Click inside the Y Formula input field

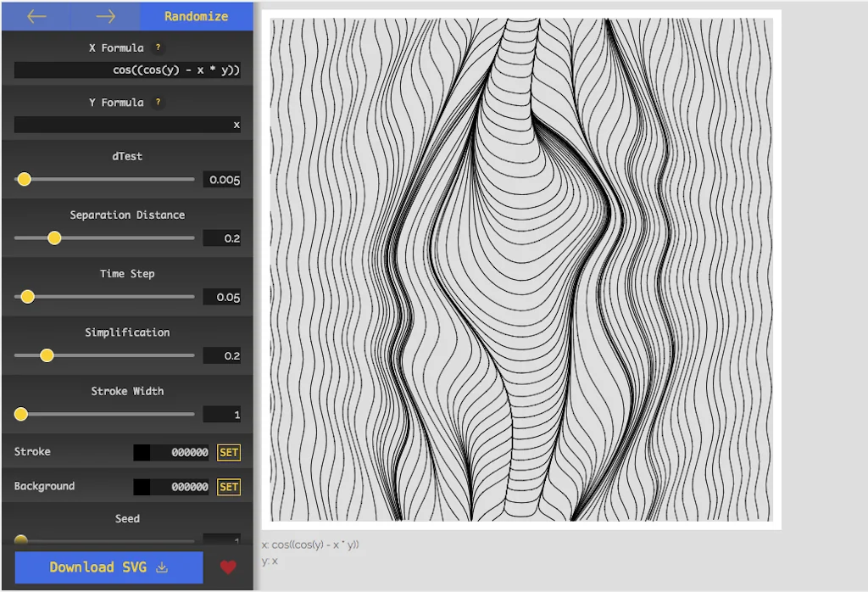127,124
